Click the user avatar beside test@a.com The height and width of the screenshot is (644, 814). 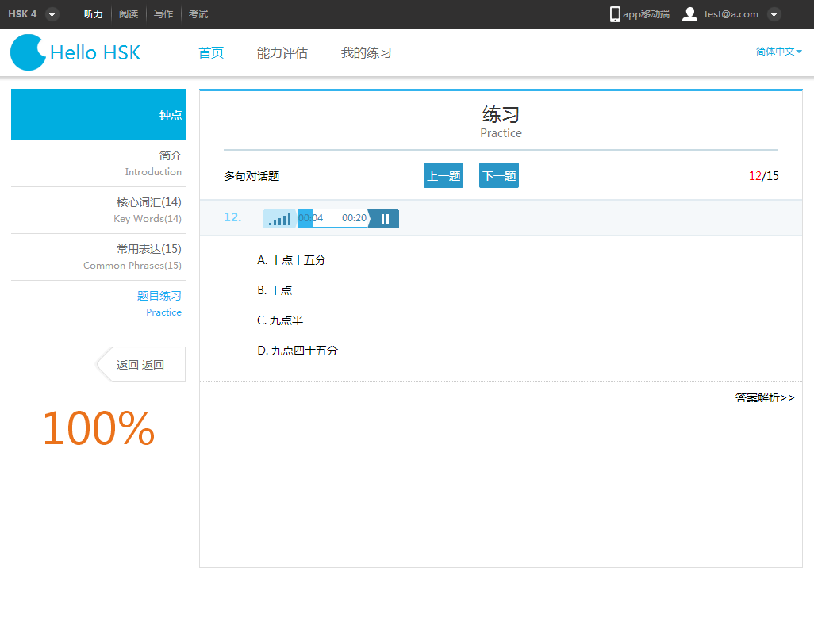[689, 13]
